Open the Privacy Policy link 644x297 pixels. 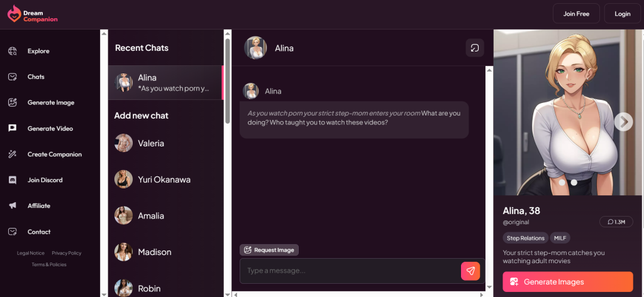pyautogui.click(x=67, y=253)
